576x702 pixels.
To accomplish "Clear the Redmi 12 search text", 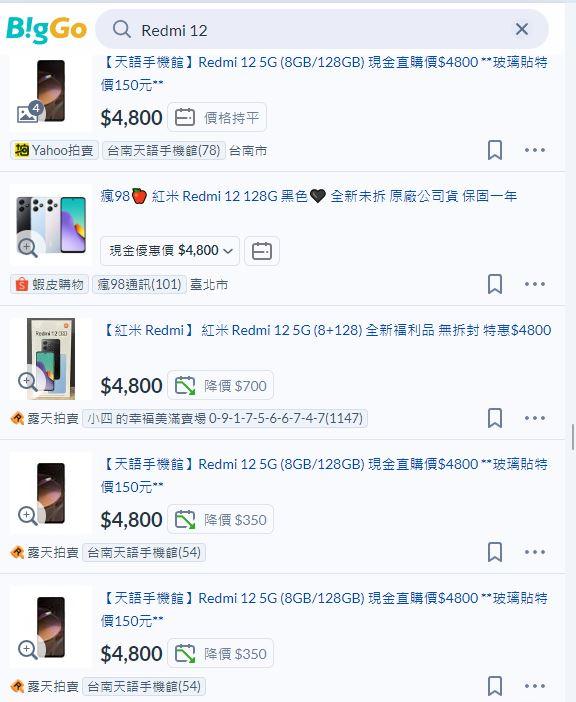I will pos(521,30).
